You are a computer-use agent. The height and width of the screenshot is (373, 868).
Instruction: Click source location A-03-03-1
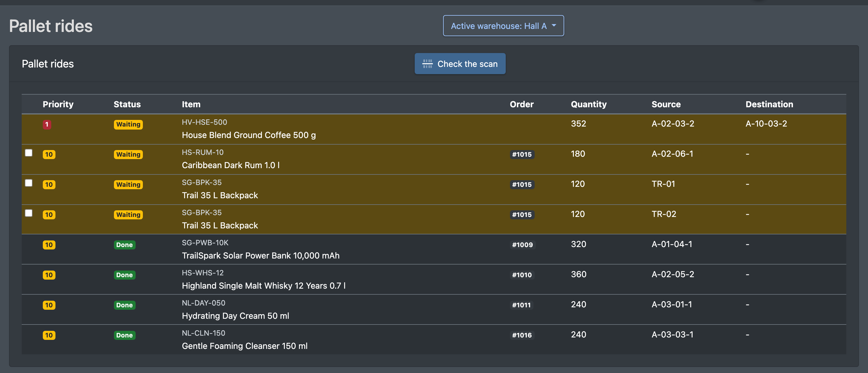pos(672,335)
